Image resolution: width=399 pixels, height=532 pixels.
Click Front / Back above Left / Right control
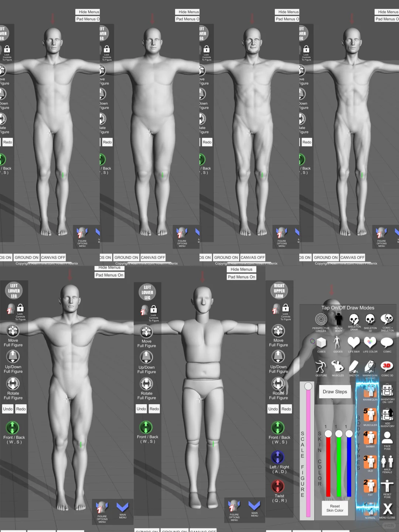pos(278,428)
